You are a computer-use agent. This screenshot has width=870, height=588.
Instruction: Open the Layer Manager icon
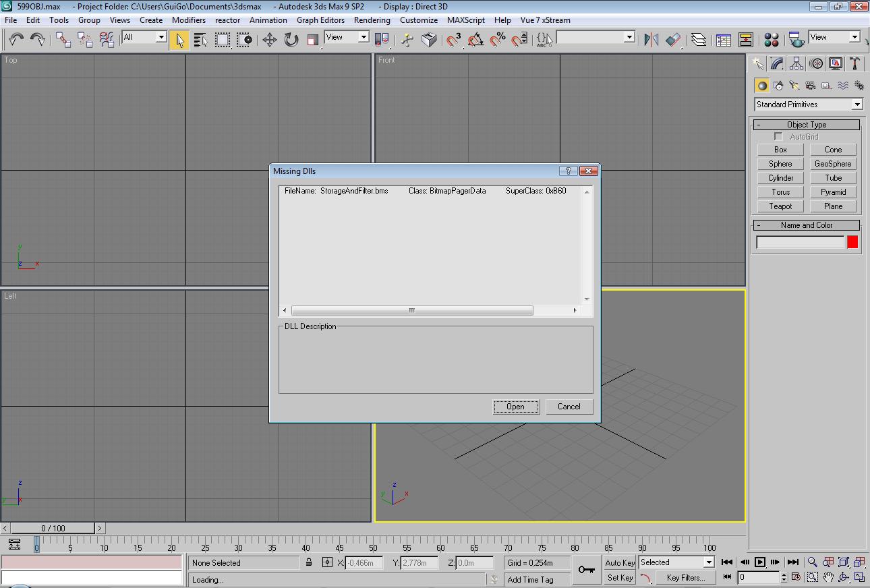coord(699,40)
